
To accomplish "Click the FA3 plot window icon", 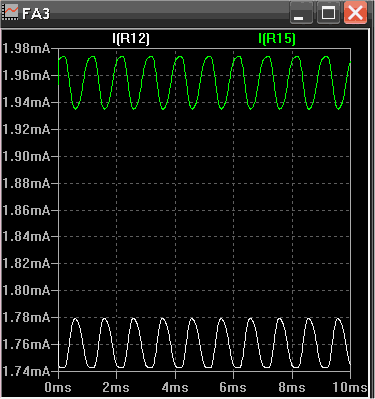I will pyautogui.click(x=11, y=13).
